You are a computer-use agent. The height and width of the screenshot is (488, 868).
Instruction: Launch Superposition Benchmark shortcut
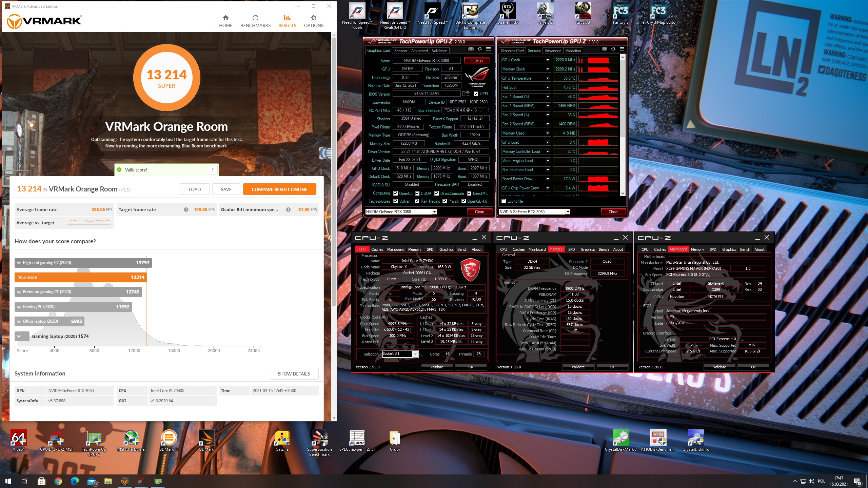(x=319, y=443)
